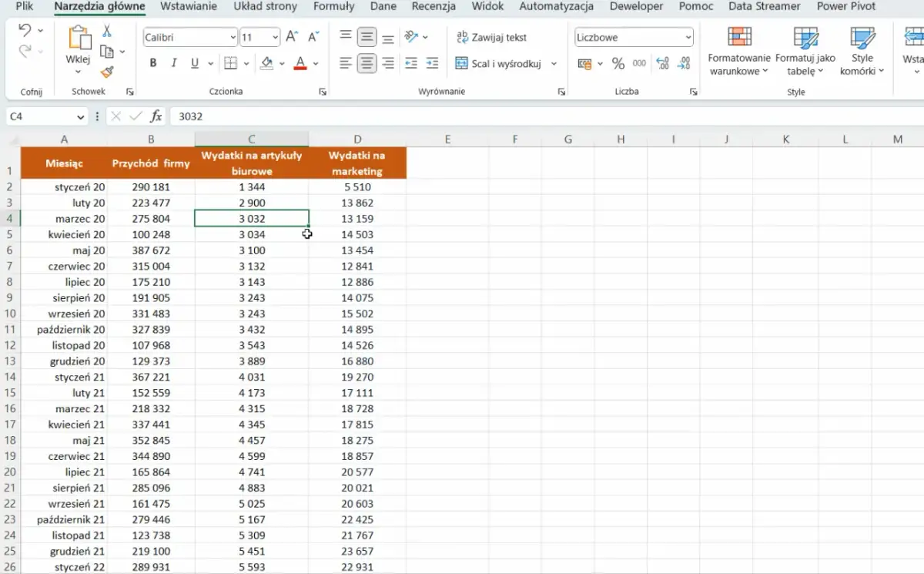Activate the Format Painter brush
This screenshot has width=924, height=574.
coord(107,72)
